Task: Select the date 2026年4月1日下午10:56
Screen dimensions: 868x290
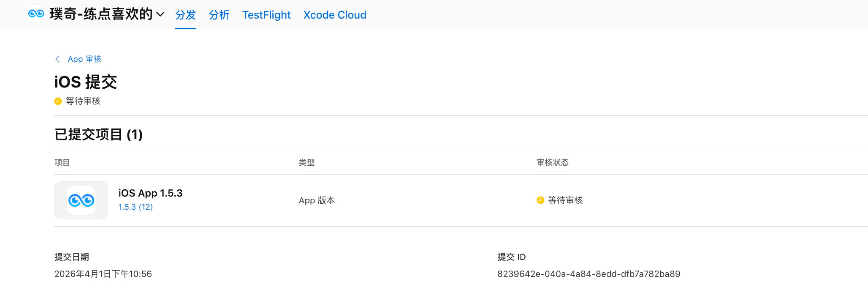Action: 103,274
